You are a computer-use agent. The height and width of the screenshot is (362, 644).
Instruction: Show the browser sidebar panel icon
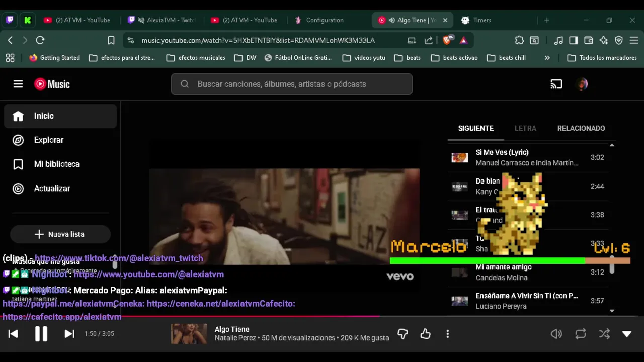[574, 40]
